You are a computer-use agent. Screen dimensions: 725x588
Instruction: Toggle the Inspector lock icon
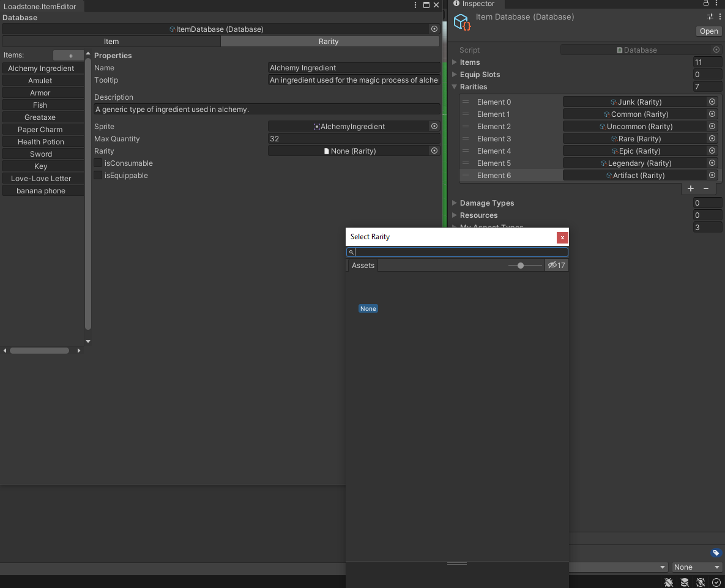point(705,4)
